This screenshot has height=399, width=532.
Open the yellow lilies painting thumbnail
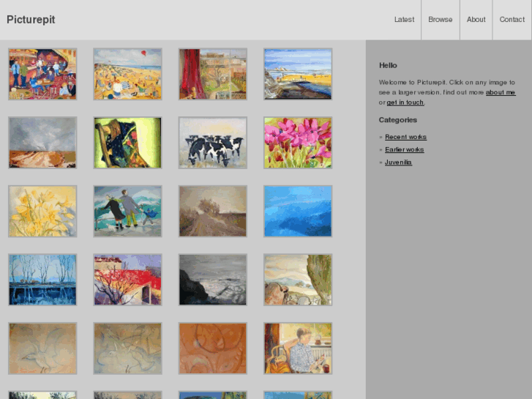pyautogui.click(x=42, y=212)
